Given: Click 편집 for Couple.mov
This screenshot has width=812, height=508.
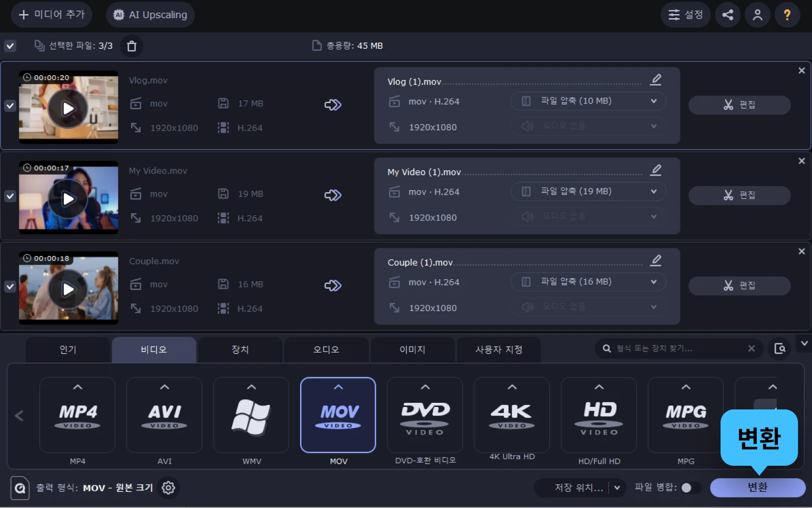Looking at the screenshot, I should pos(740,286).
